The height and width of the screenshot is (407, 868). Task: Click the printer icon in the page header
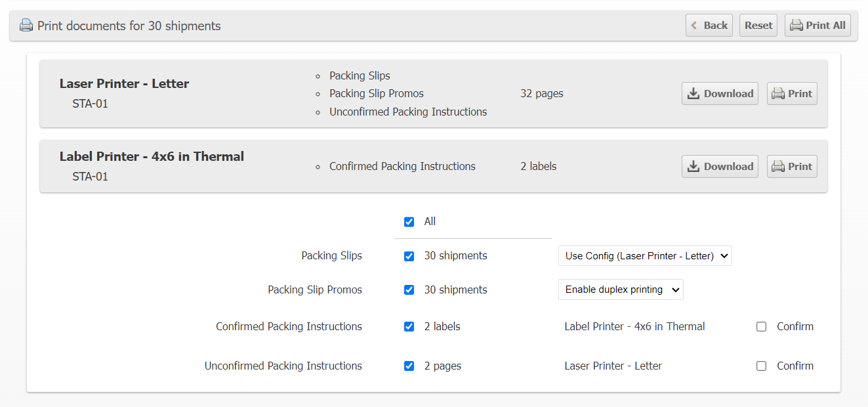tap(26, 26)
